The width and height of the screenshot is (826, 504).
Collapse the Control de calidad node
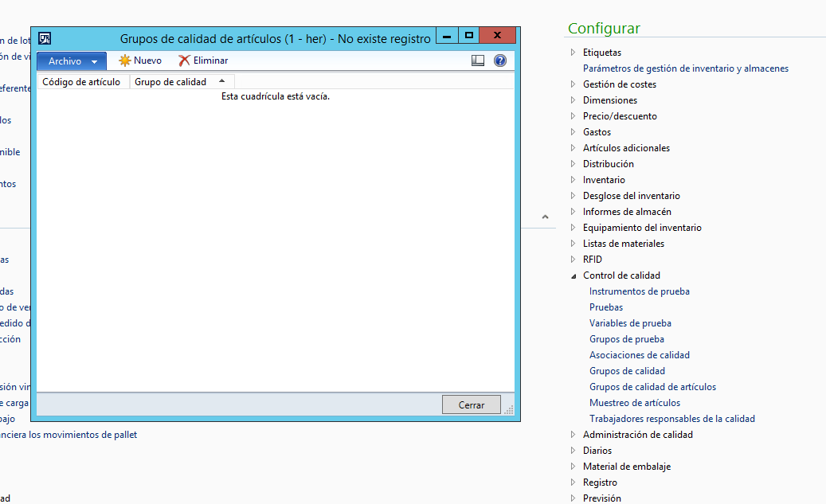click(574, 276)
